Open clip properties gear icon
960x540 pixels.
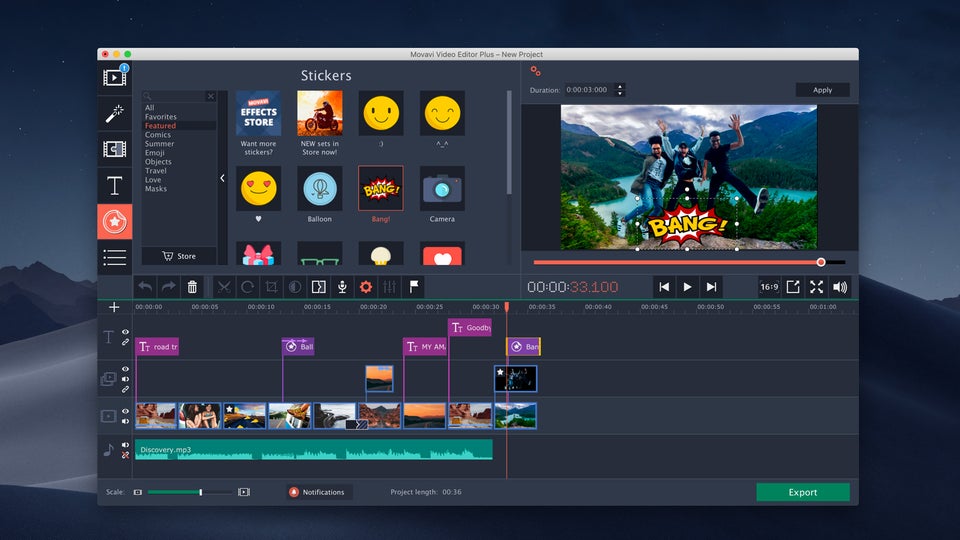(x=366, y=287)
